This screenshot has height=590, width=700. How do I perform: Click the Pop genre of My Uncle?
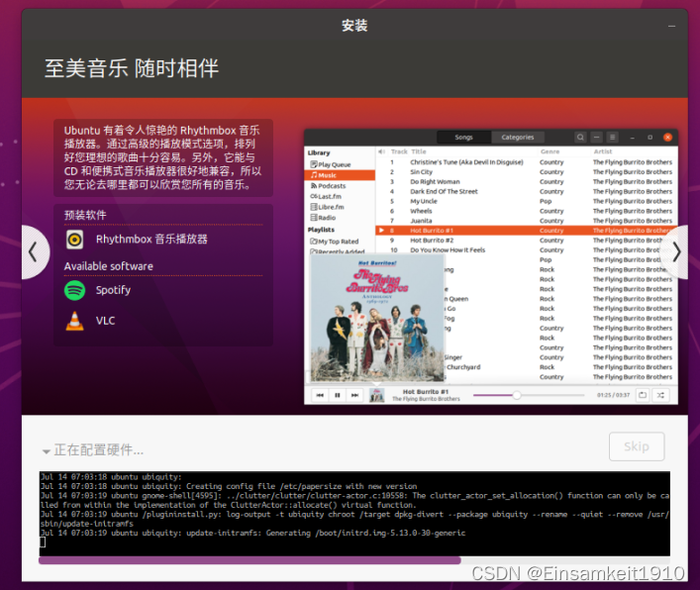[546, 201]
